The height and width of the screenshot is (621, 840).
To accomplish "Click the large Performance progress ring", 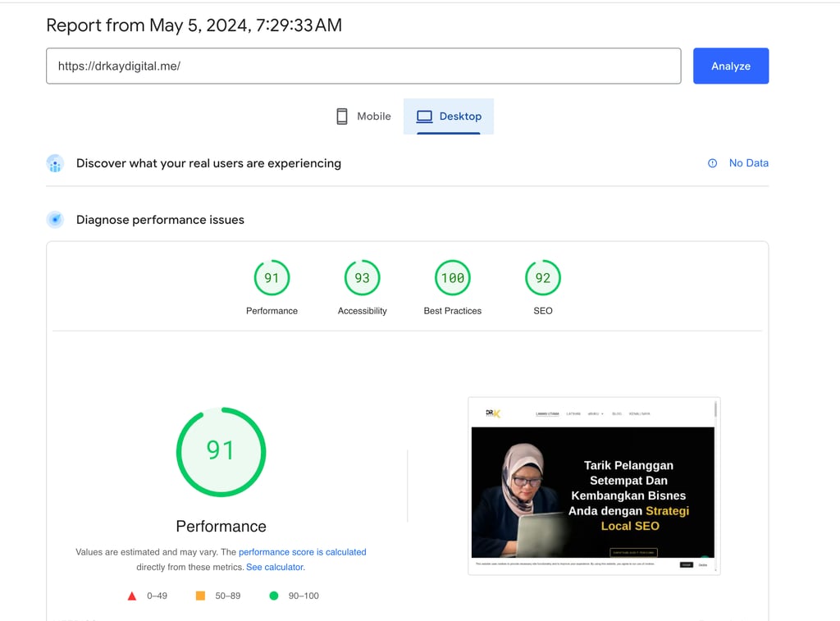I will [221, 452].
